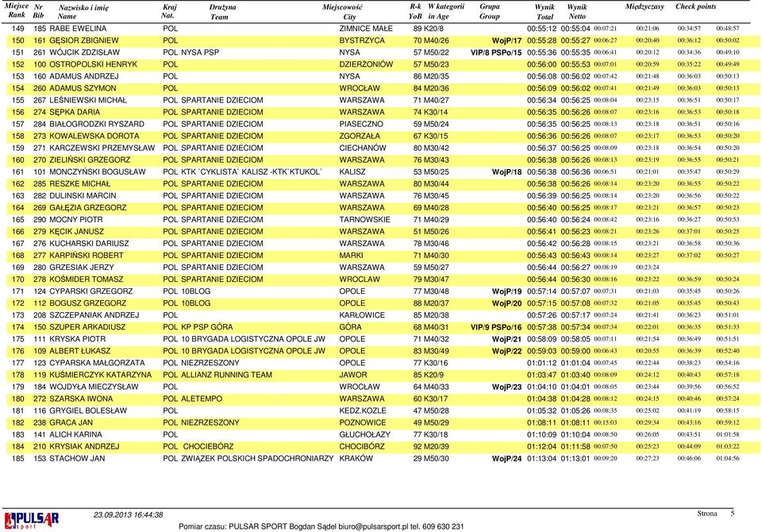Viewport: 762px width, 532px height.
Task: Select the total time 00:55:12
Action: coord(541,29)
